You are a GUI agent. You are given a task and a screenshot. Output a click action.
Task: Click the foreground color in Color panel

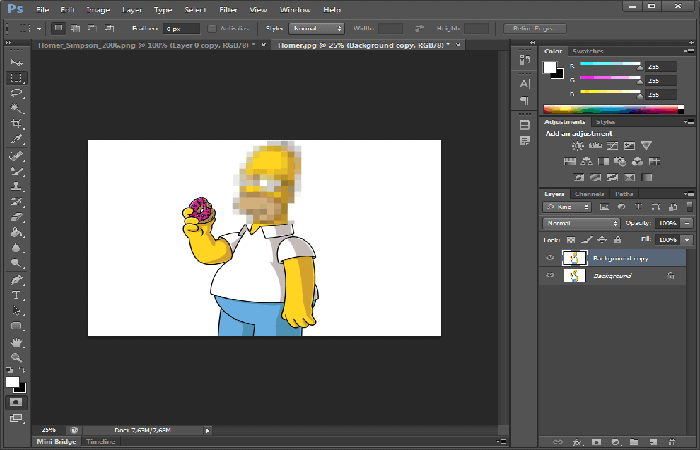coord(550,67)
